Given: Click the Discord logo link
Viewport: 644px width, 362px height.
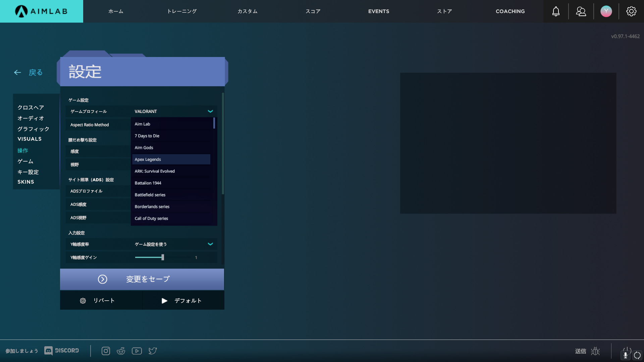Looking at the screenshot, I should tap(62, 351).
